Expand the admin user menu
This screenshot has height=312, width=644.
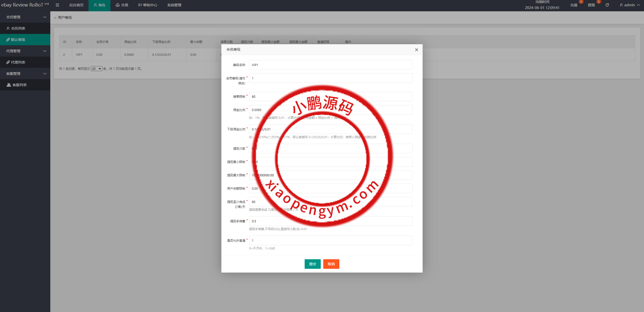630,5
